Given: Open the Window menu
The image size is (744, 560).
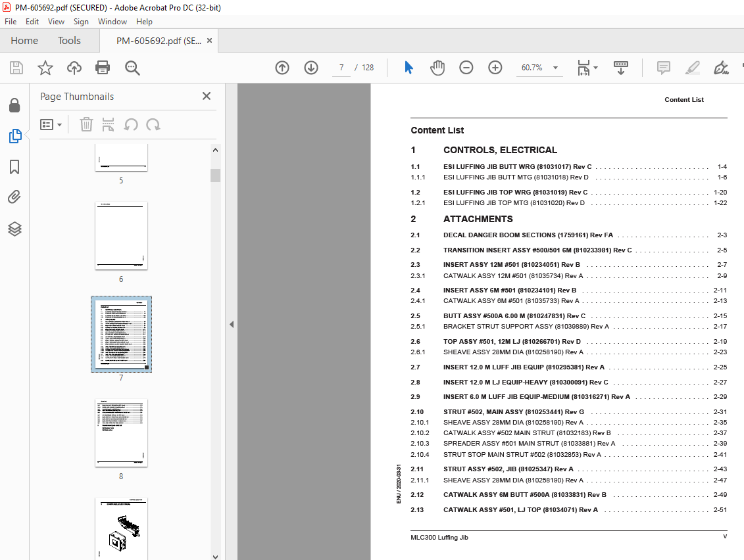Looking at the screenshot, I should coord(112,21).
